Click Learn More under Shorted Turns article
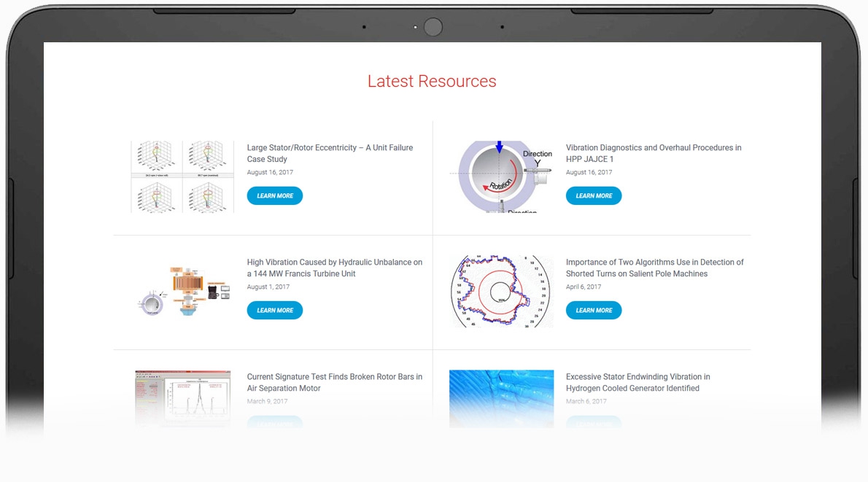The image size is (868, 482). click(594, 311)
